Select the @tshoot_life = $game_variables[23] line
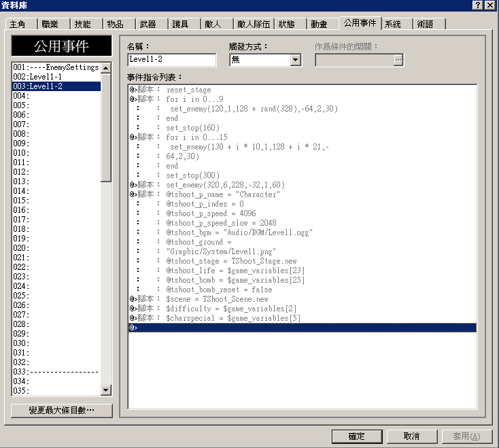This screenshot has height=448, width=499. (303, 271)
